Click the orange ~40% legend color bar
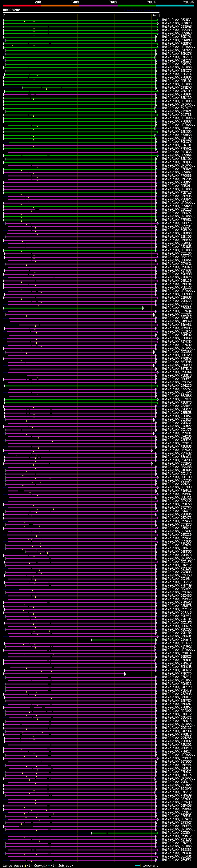This screenshot has height=868, width=197. 60,6
